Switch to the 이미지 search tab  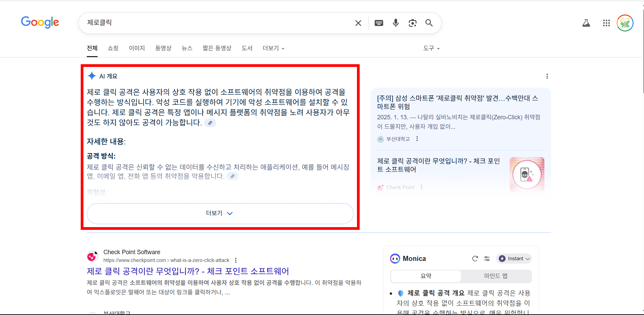[x=136, y=48]
